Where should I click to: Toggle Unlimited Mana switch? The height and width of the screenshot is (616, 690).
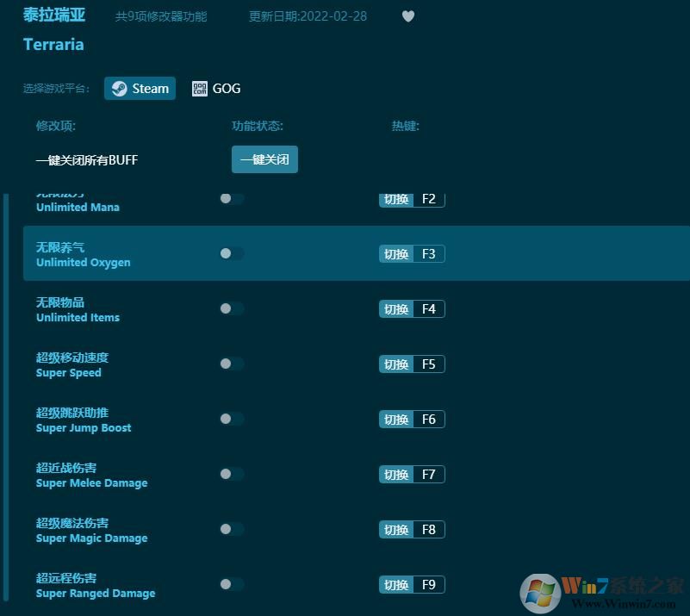click(232, 198)
